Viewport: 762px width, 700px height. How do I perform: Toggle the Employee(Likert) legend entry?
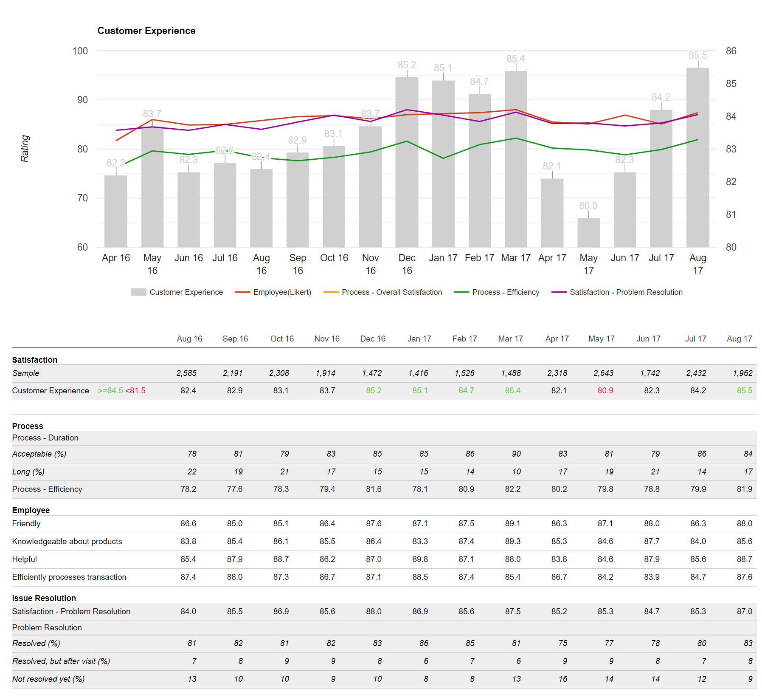273,292
